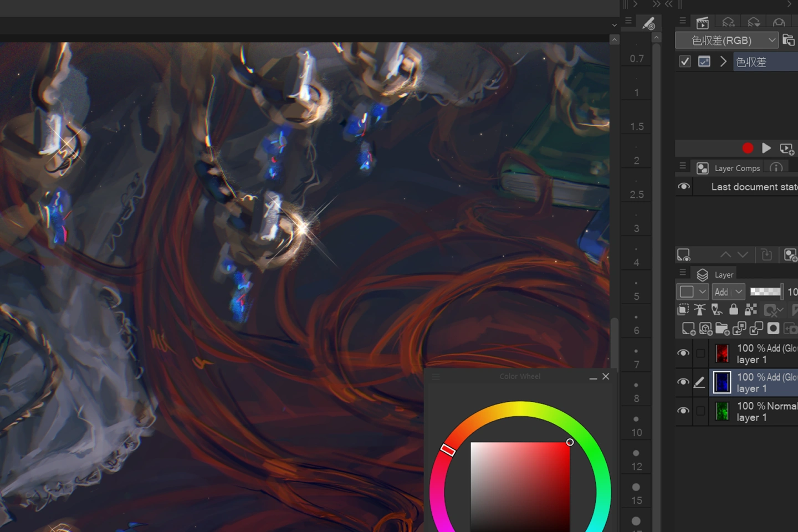Set as Reference Layer lighthouse icon
This screenshot has width=798, height=532.
tap(700, 310)
